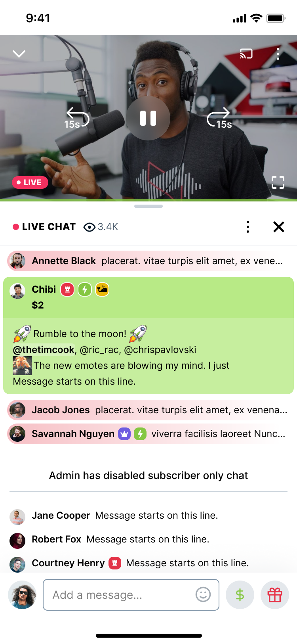Screen dimensions: 297x644
Task: Open the video three-dot options menu
Action: click(x=278, y=54)
